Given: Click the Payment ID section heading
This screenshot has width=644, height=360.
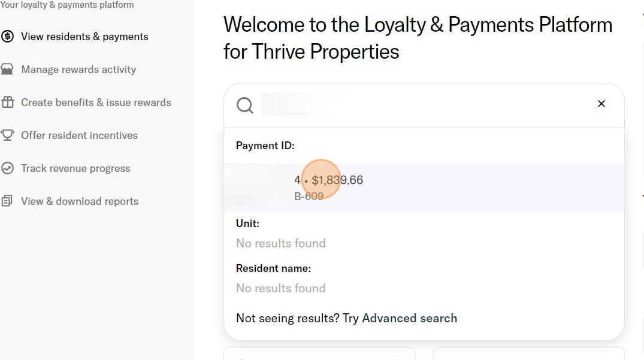Looking at the screenshot, I should coord(265,146).
